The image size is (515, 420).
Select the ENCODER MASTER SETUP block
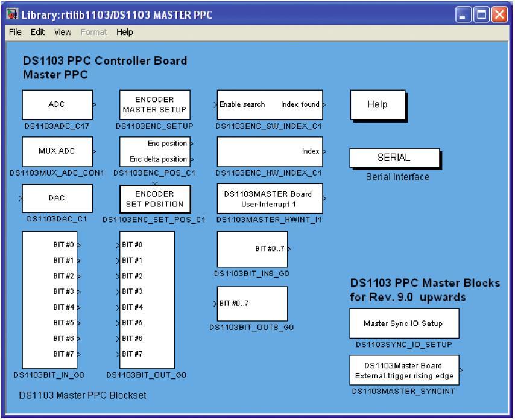pos(155,105)
